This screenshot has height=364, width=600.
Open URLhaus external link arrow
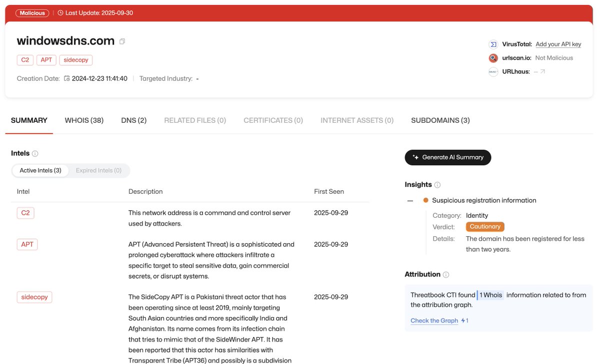coord(543,72)
